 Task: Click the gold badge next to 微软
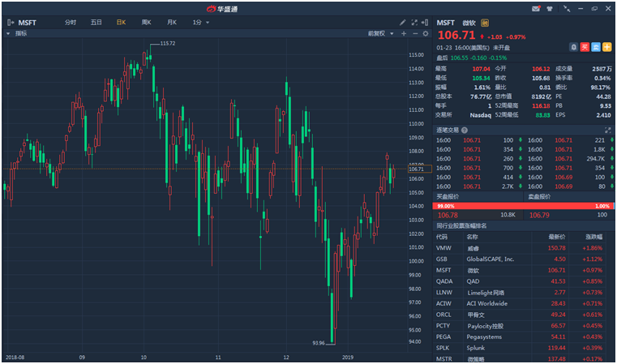485,23
